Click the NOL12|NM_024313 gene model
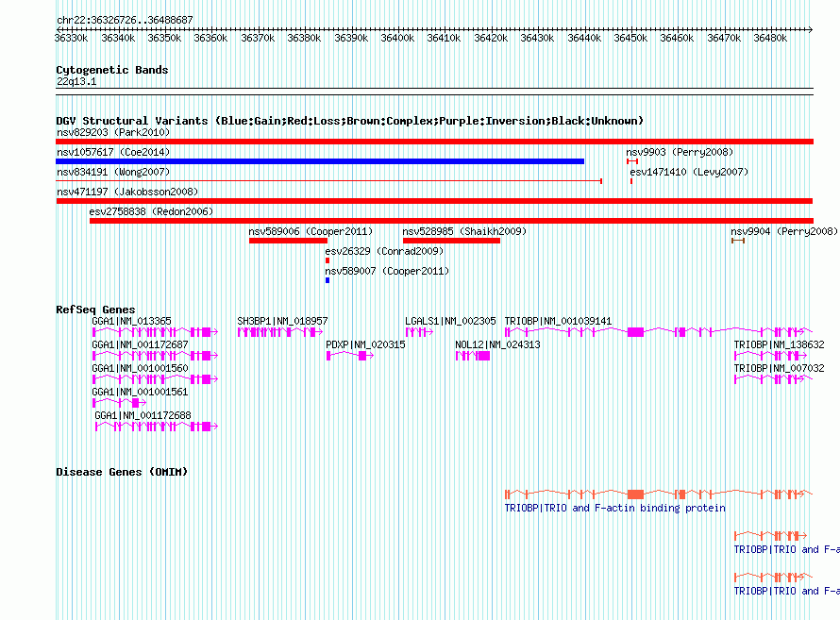840x620 pixels. [473, 356]
